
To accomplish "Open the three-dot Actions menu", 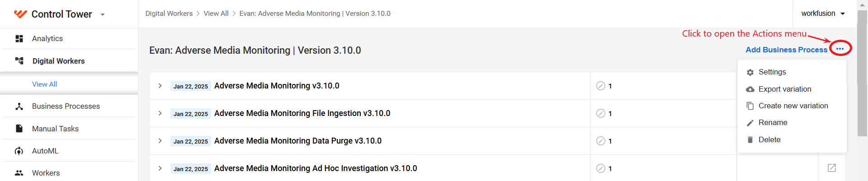I will 840,49.
